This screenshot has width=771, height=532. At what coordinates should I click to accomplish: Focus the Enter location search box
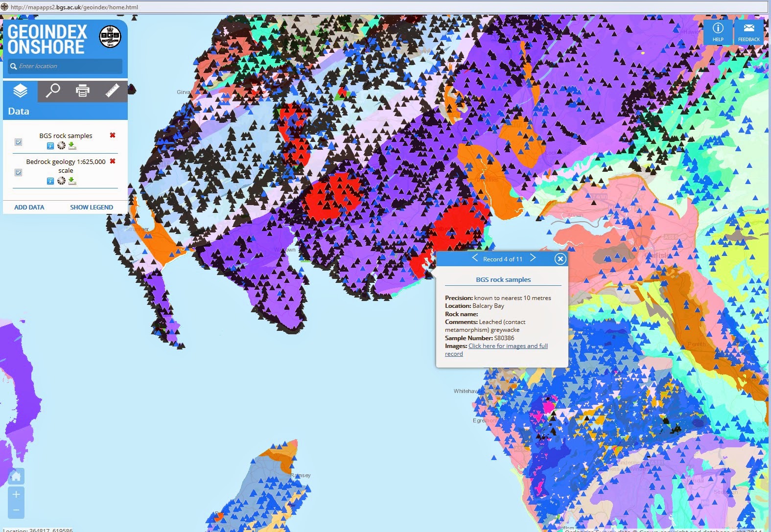point(65,66)
